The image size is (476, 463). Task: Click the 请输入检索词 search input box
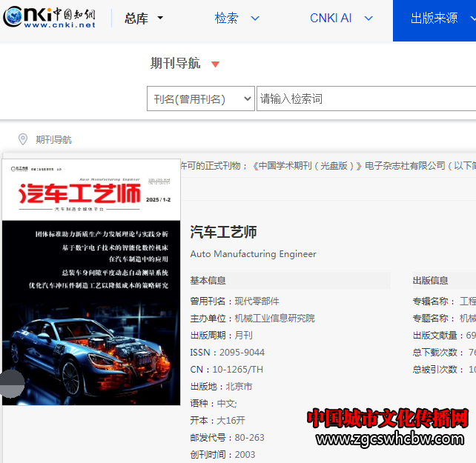pyautogui.click(x=365, y=99)
